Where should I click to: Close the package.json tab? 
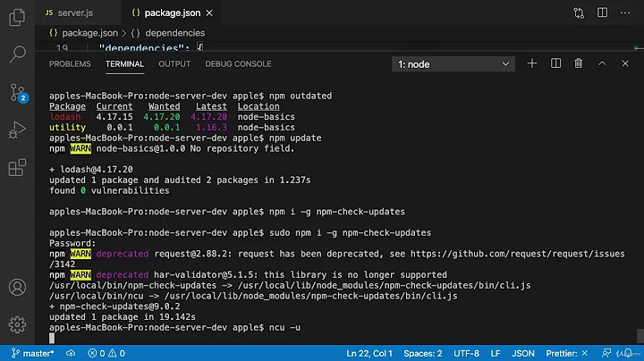(209, 13)
